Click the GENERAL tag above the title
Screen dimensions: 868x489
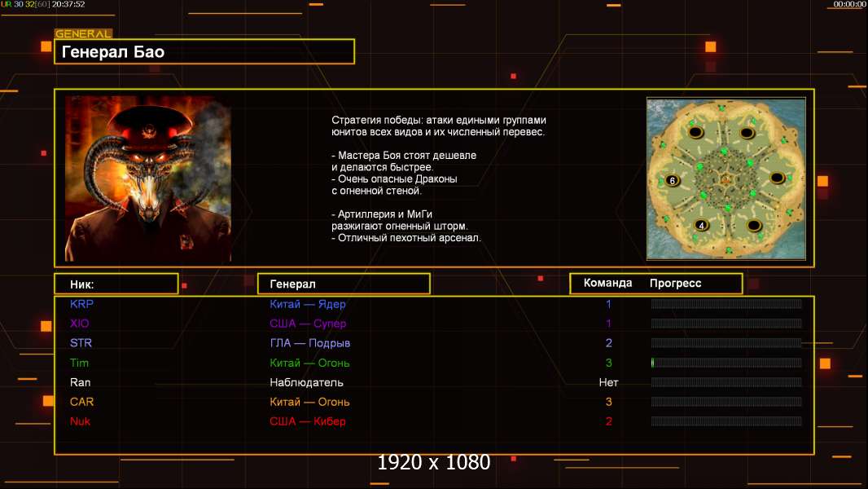tap(83, 33)
